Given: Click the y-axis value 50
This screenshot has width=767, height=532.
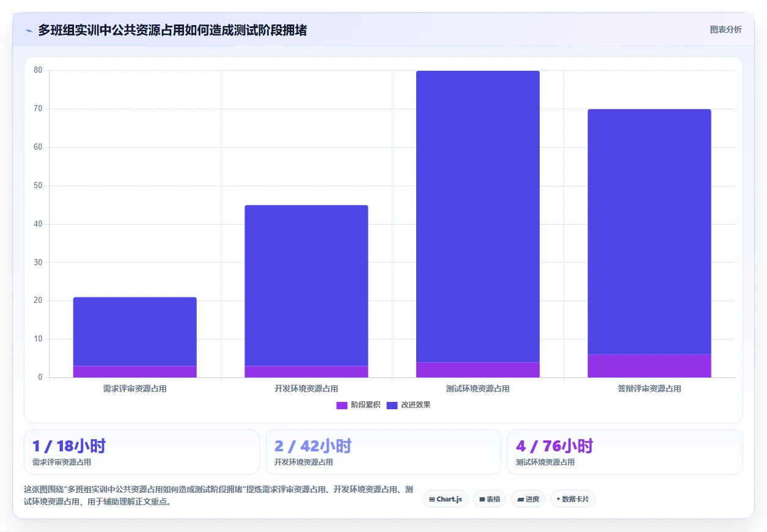Looking at the screenshot, I should pos(38,186).
